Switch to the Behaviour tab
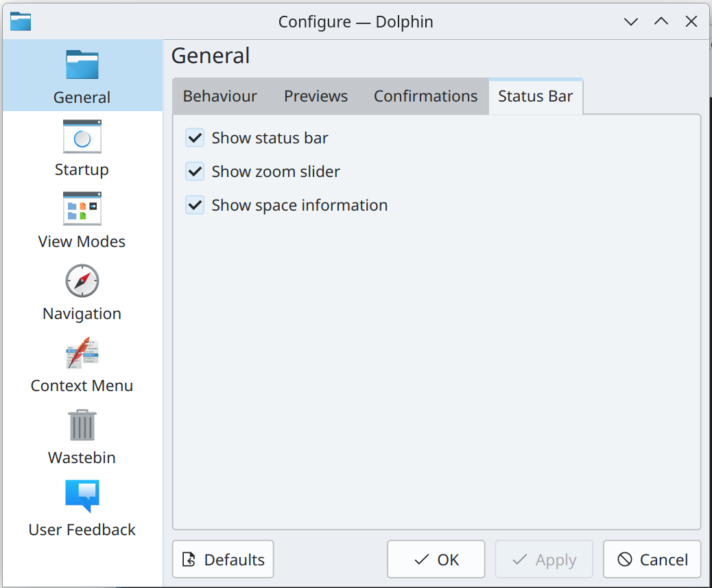The image size is (712, 588). click(x=219, y=97)
